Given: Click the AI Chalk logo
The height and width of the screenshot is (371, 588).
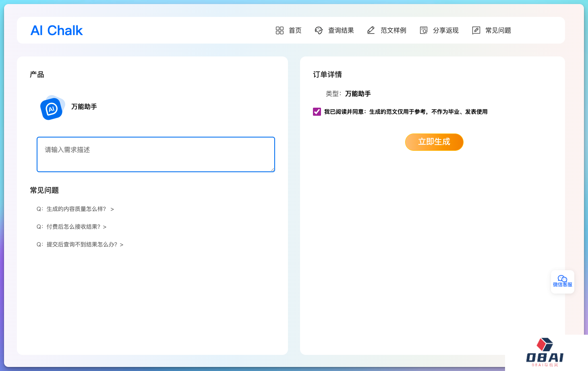Looking at the screenshot, I should click(x=57, y=31).
